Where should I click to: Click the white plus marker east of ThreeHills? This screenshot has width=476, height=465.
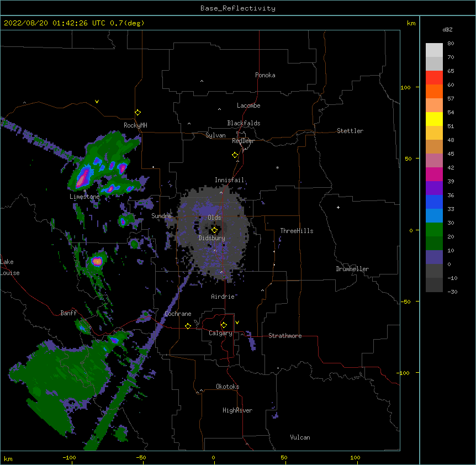tap(338, 207)
